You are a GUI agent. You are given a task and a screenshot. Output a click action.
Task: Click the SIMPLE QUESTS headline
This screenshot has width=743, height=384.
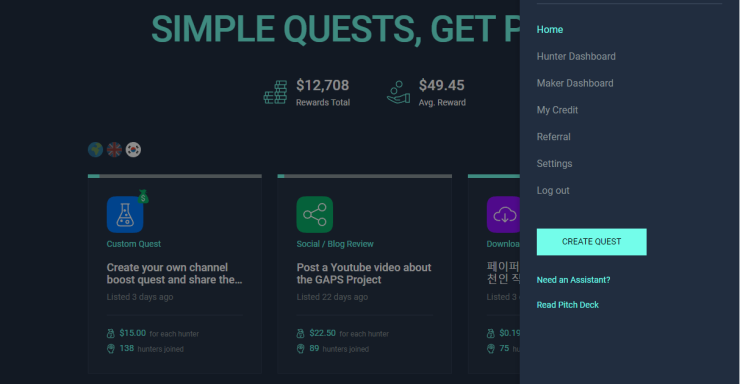tap(335, 29)
